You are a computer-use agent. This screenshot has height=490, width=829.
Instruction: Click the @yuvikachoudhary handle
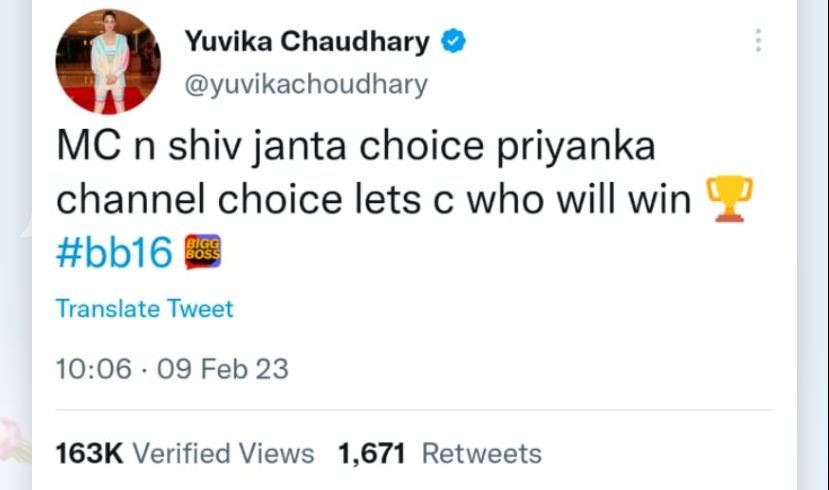pyautogui.click(x=306, y=84)
